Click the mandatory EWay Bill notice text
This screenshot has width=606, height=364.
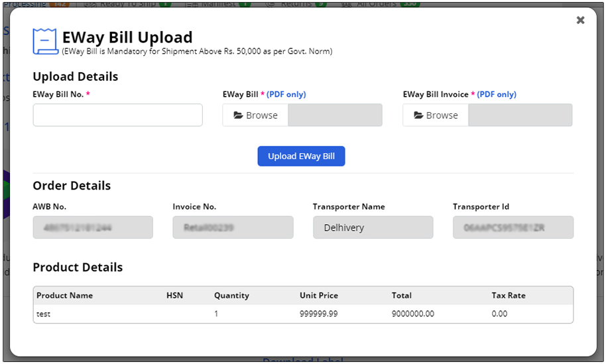click(197, 51)
